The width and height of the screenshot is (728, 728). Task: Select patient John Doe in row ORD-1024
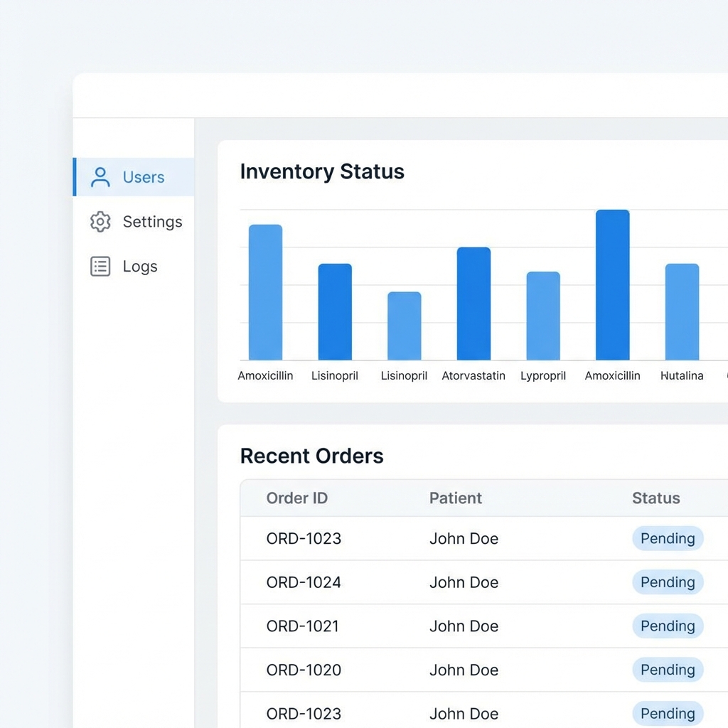464,582
